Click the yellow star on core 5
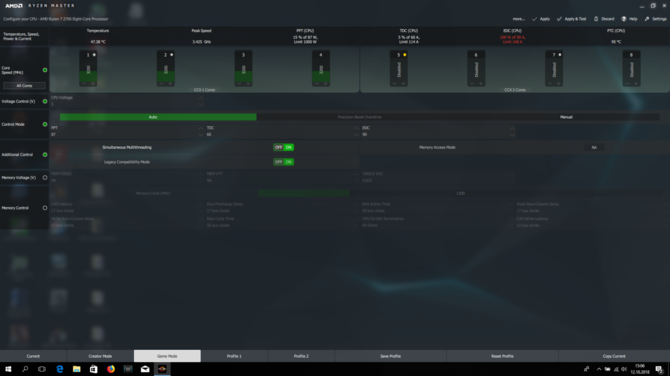 (x=404, y=55)
